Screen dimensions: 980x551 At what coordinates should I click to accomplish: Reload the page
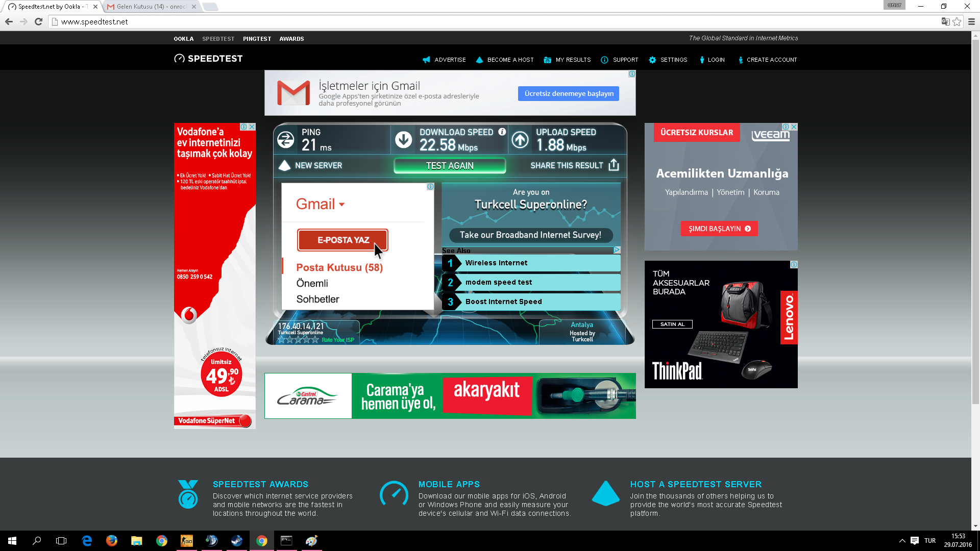38,21
